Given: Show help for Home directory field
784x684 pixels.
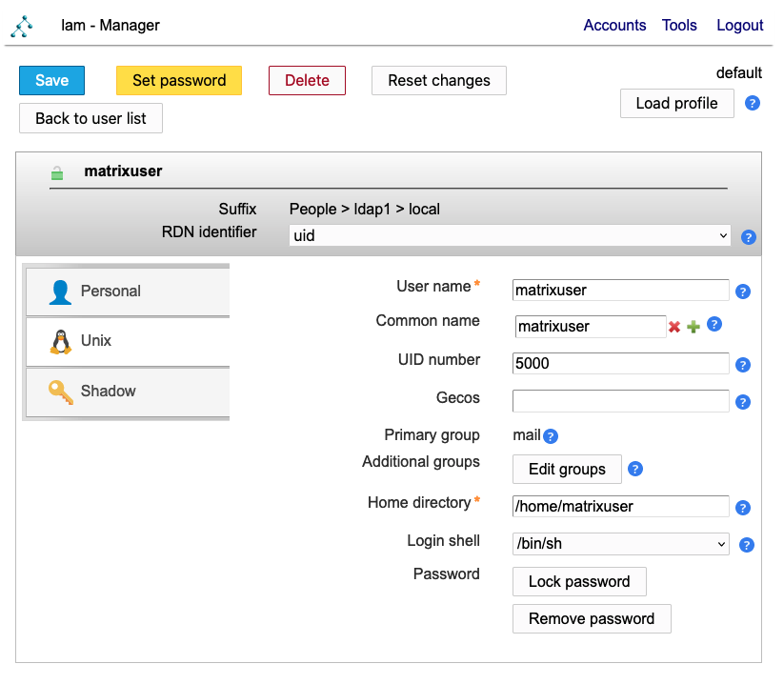Looking at the screenshot, I should 743,508.
